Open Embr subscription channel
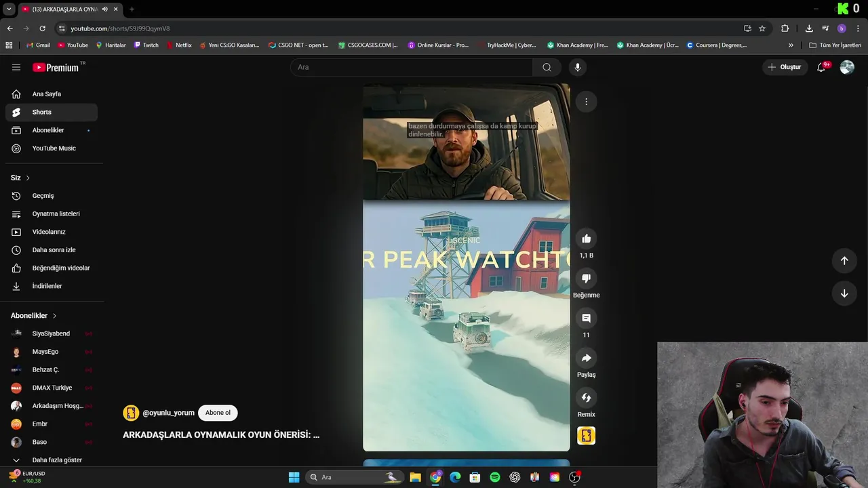Viewport: 868px width, 488px height. click(52, 424)
